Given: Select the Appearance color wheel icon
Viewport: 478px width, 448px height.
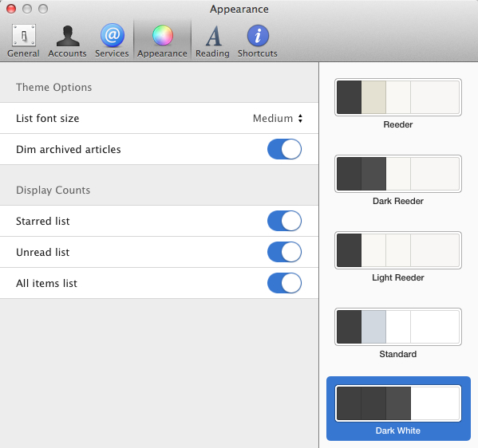Looking at the screenshot, I should (163, 36).
